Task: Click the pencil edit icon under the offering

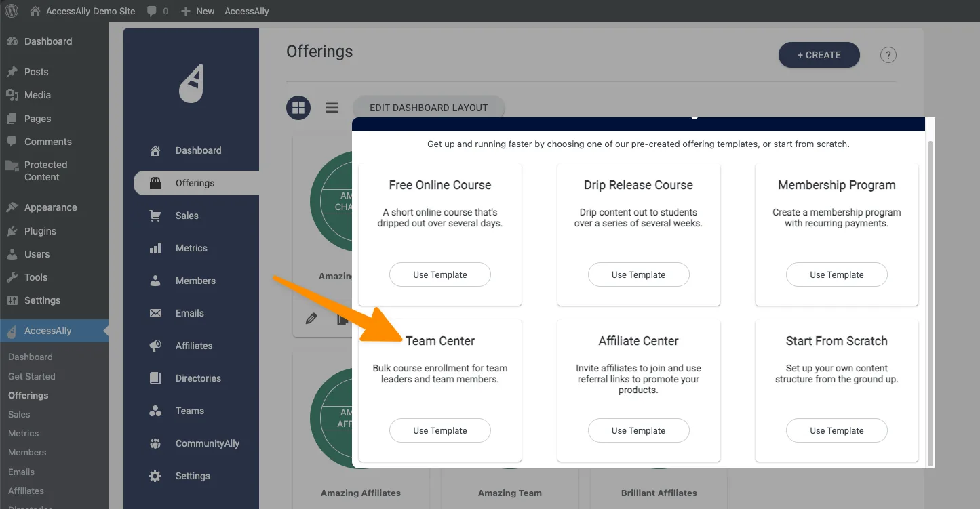Action: tap(311, 317)
